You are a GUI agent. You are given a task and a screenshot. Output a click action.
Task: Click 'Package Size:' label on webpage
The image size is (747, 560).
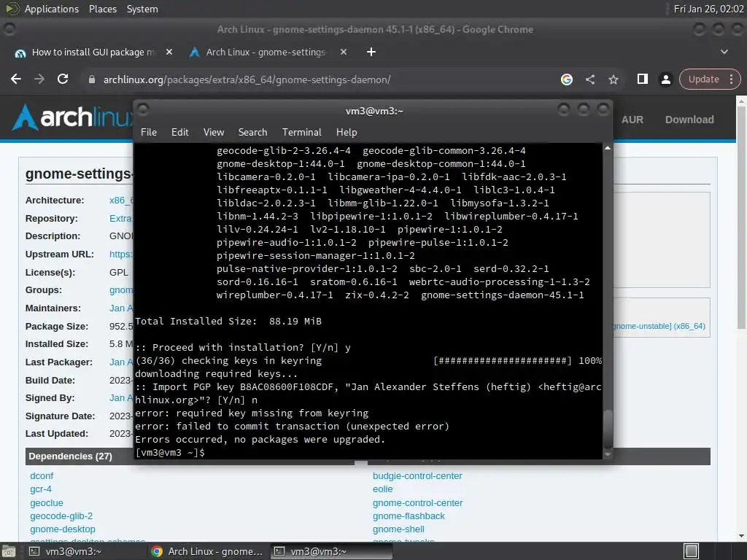pyautogui.click(x=57, y=326)
